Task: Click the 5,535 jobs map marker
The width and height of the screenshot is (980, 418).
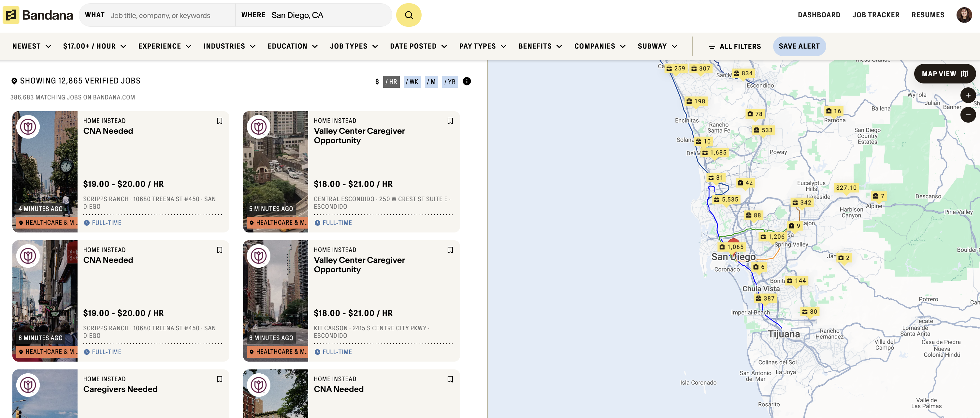Action: click(x=726, y=200)
